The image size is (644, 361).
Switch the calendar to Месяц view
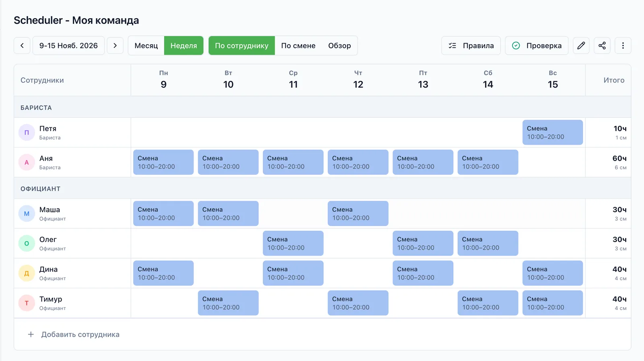pyautogui.click(x=146, y=45)
